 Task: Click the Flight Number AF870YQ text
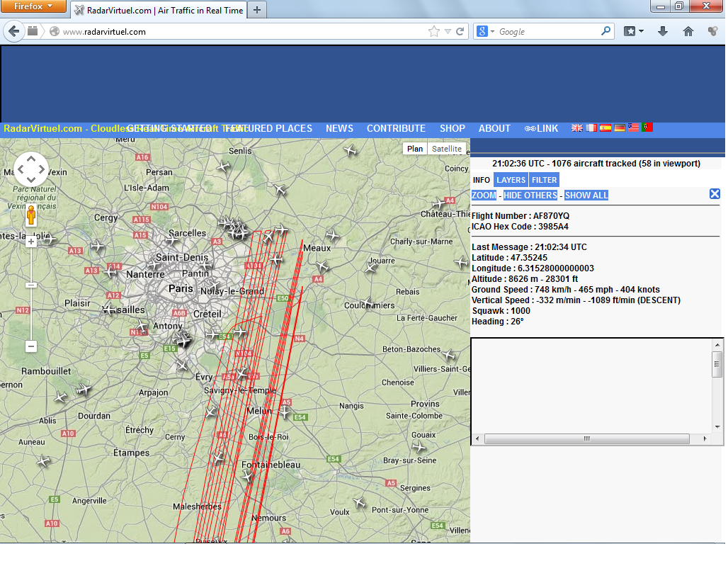(x=521, y=216)
